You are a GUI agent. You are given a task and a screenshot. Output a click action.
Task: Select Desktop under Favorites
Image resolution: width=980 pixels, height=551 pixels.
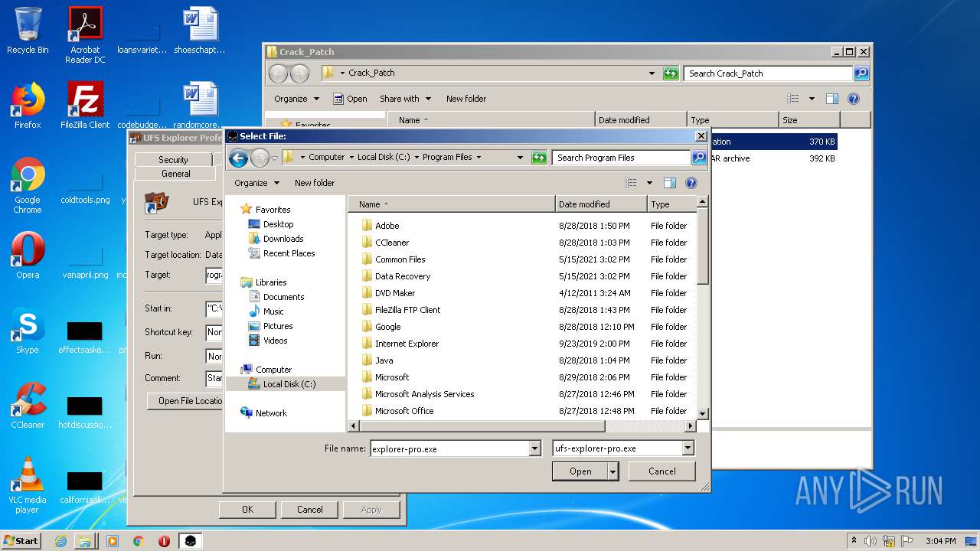278,224
